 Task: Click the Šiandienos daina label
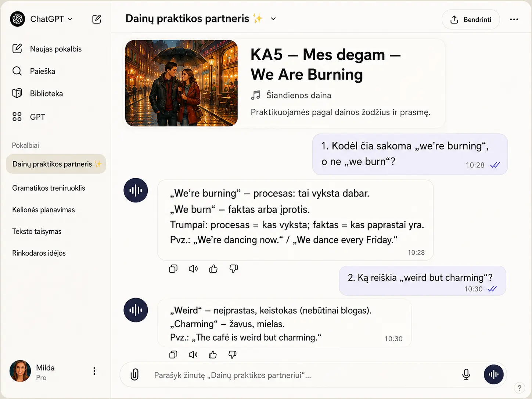299,96
